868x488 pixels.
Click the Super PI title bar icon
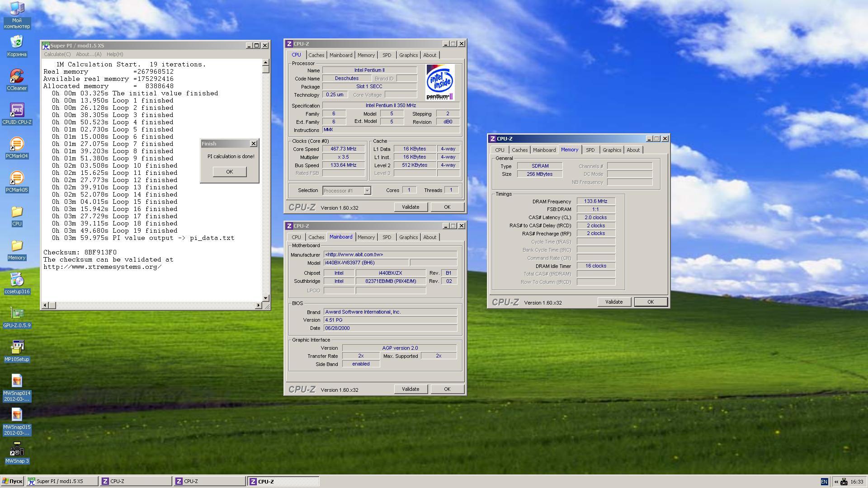tap(46, 45)
